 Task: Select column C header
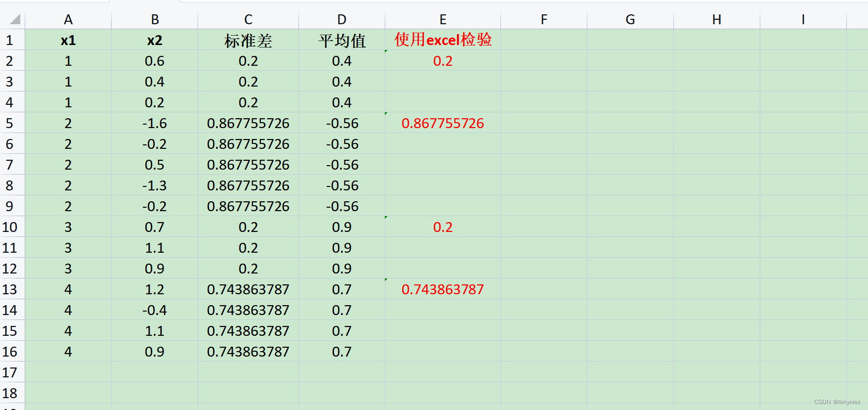[248, 19]
